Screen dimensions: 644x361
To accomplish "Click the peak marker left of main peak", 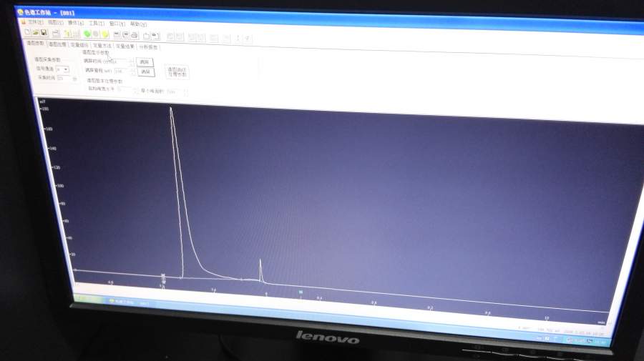I will [x=163, y=278].
